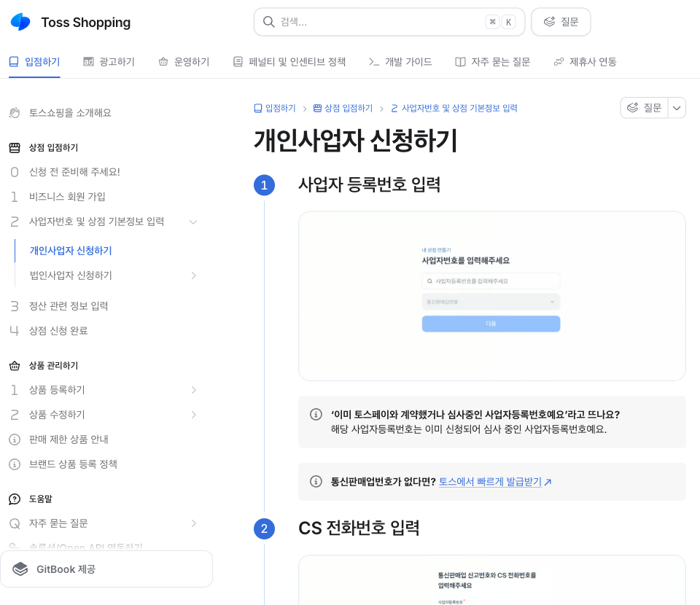Image resolution: width=700 pixels, height=605 pixels.
Task: Click the book icon beside top 자주 묻는 질문
Action: coord(460,61)
